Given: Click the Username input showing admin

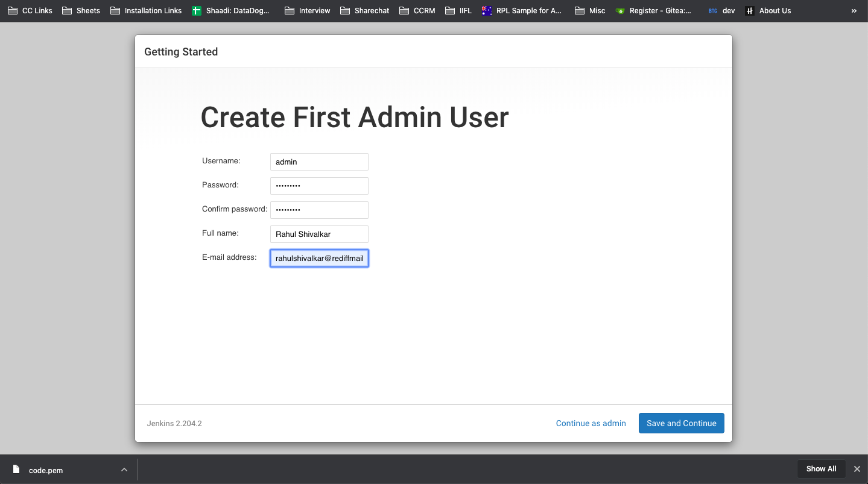Looking at the screenshot, I should [318, 162].
